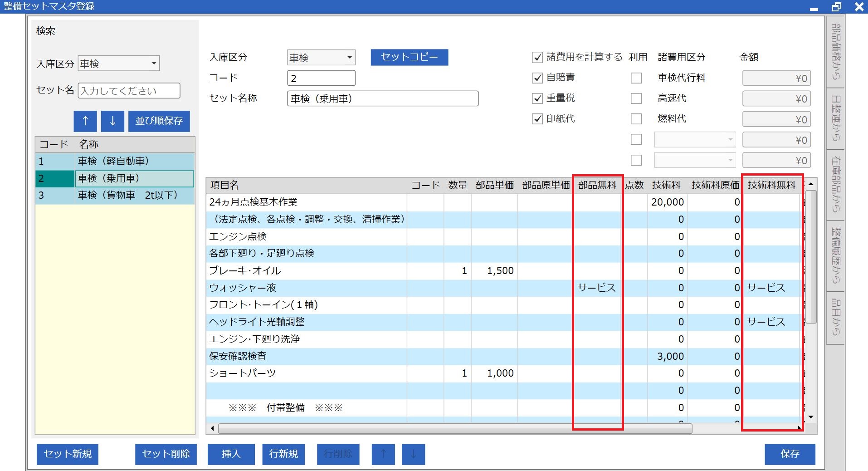Restore the window using the title bar icon
868x471 pixels.
(x=836, y=7)
